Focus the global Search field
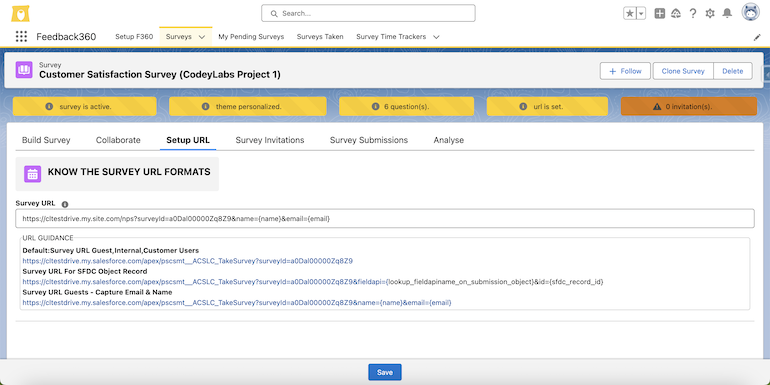The image size is (770, 385). (368, 13)
